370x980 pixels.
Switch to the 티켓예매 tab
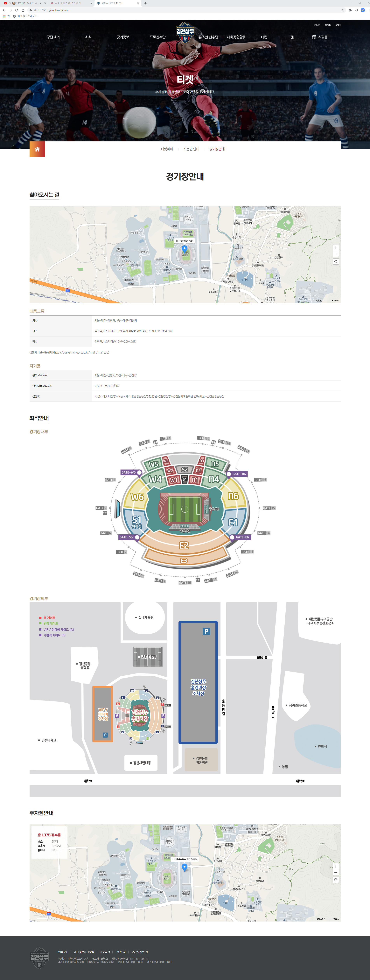(x=167, y=149)
